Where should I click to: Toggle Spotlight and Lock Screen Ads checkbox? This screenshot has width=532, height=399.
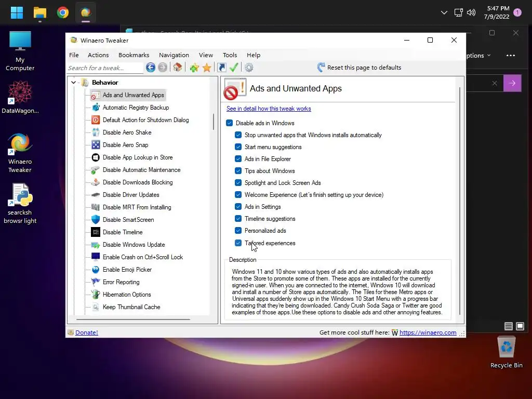click(238, 182)
